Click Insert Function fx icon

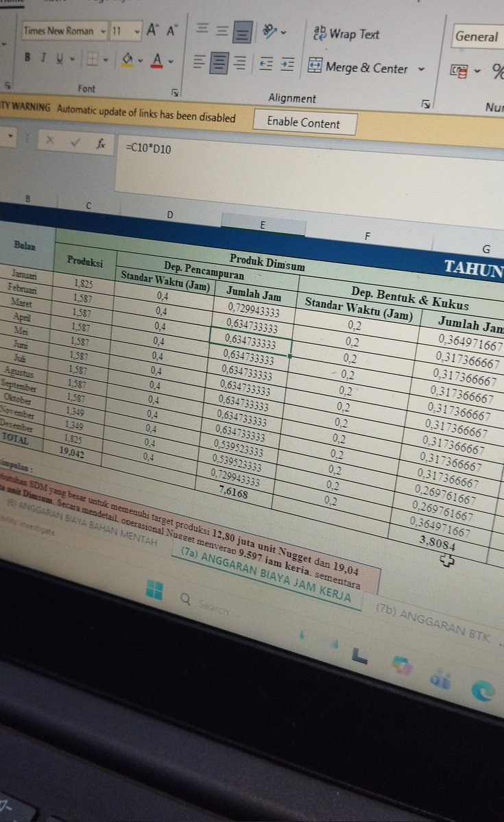tap(101, 143)
